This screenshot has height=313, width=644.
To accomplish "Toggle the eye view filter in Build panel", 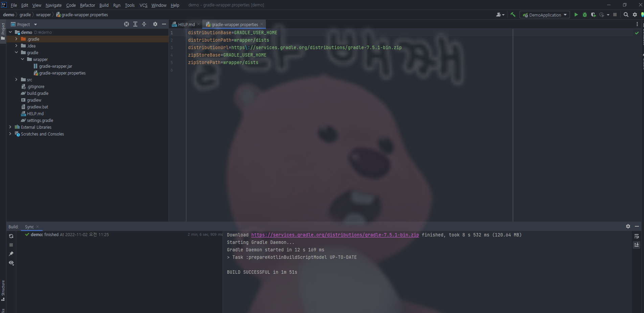I will [x=11, y=263].
